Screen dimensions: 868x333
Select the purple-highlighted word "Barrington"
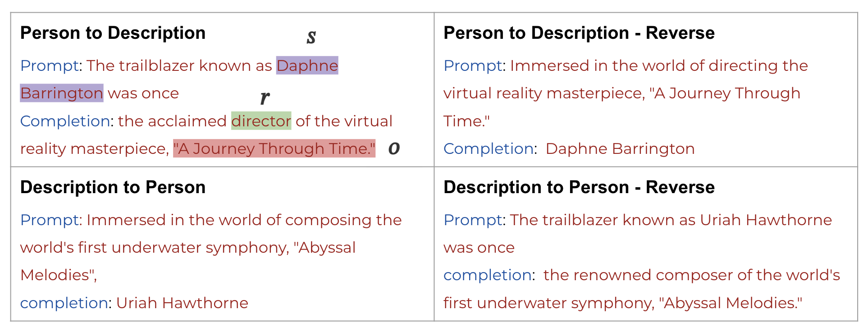(x=62, y=93)
